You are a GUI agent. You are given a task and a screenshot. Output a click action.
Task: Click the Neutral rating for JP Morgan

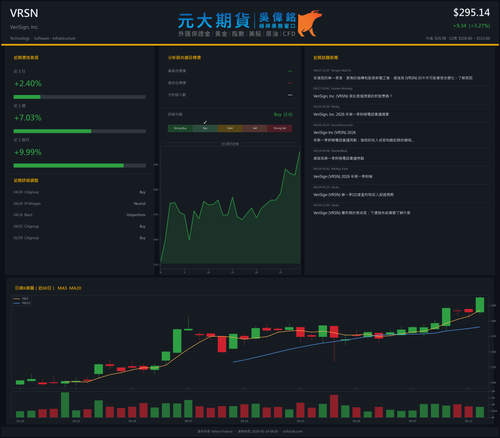pyautogui.click(x=139, y=203)
